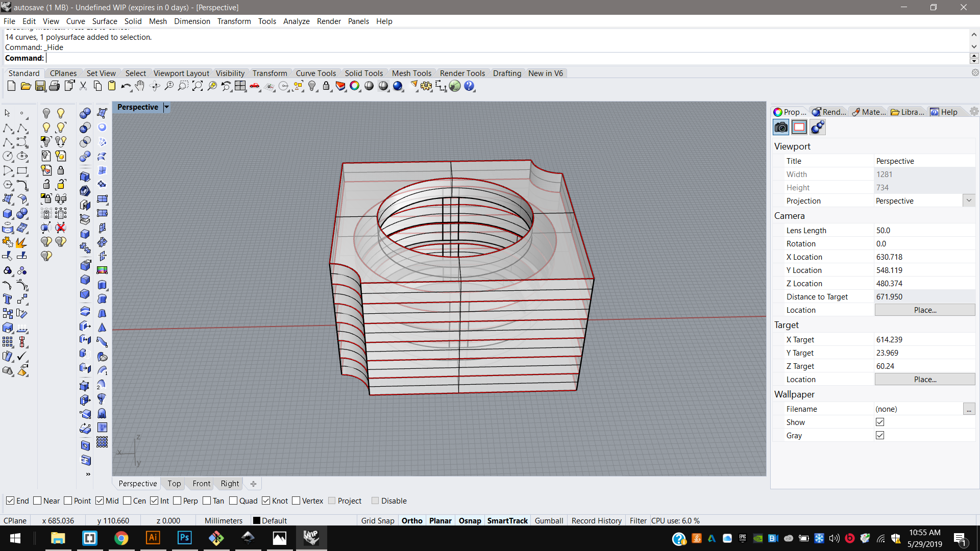This screenshot has height=551, width=980.
Task: Click the 4-viewport layout icon
Action: click(x=240, y=86)
